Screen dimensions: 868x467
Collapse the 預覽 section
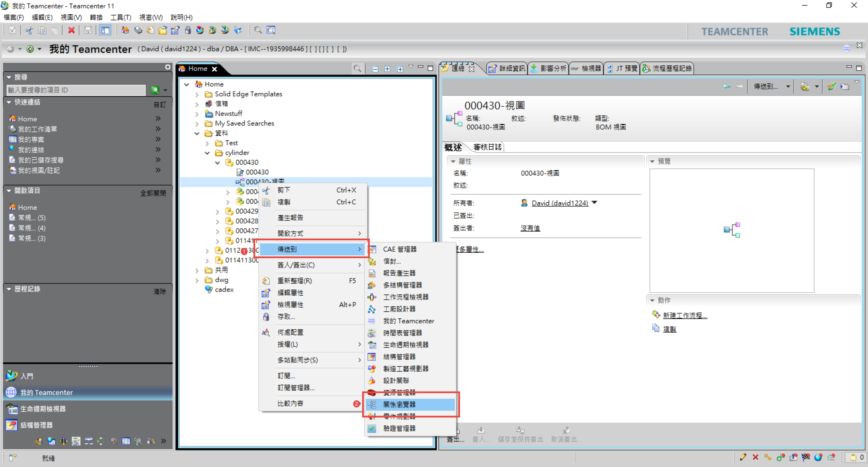pyautogui.click(x=652, y=162)
